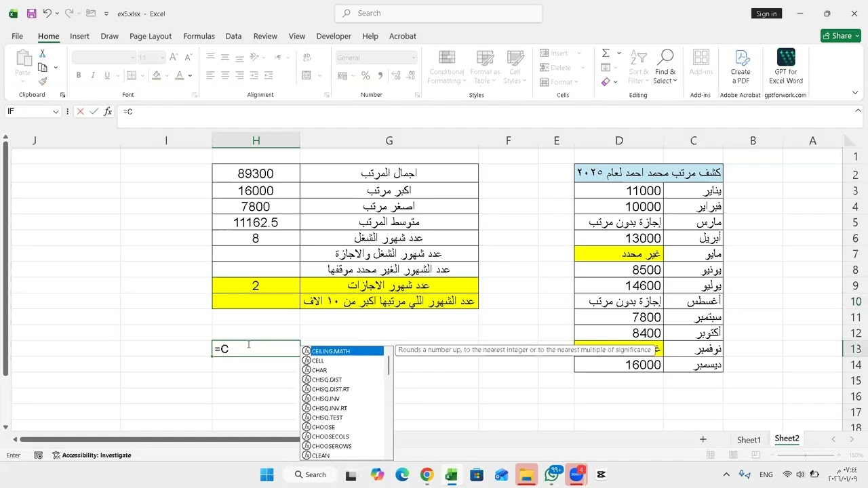Switch to the Sheet1 tab
Viewport: 868px width, 488px height.
click(749, 440)
